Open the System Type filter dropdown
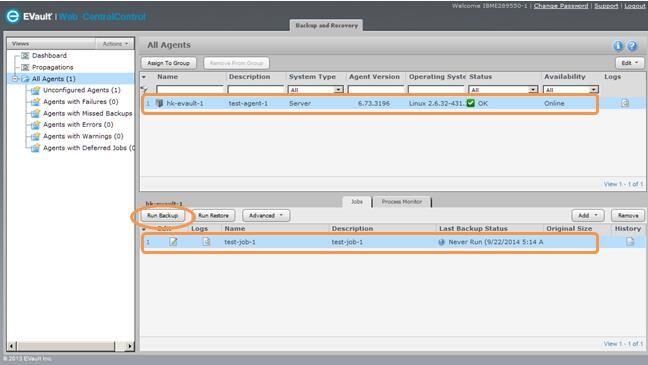Image resolution: width=648 pixels, height=365 pixels. 338,90
